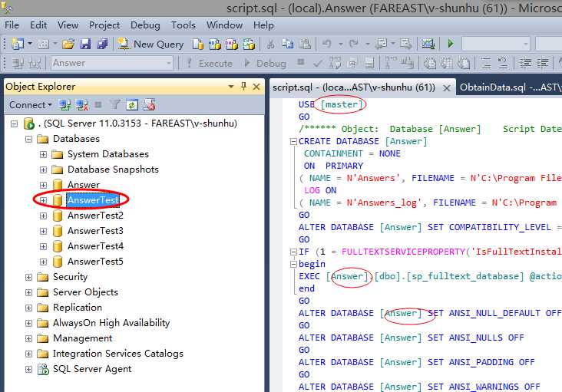Click the Cut scissors icon
Viewport: 562px width, 392px height.
click(270, 44)
